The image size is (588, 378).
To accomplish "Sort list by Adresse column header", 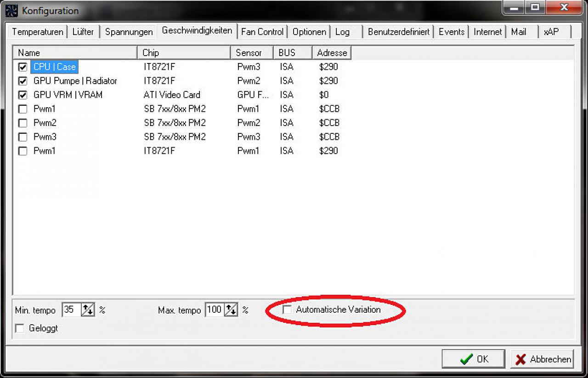I will 332,52.
